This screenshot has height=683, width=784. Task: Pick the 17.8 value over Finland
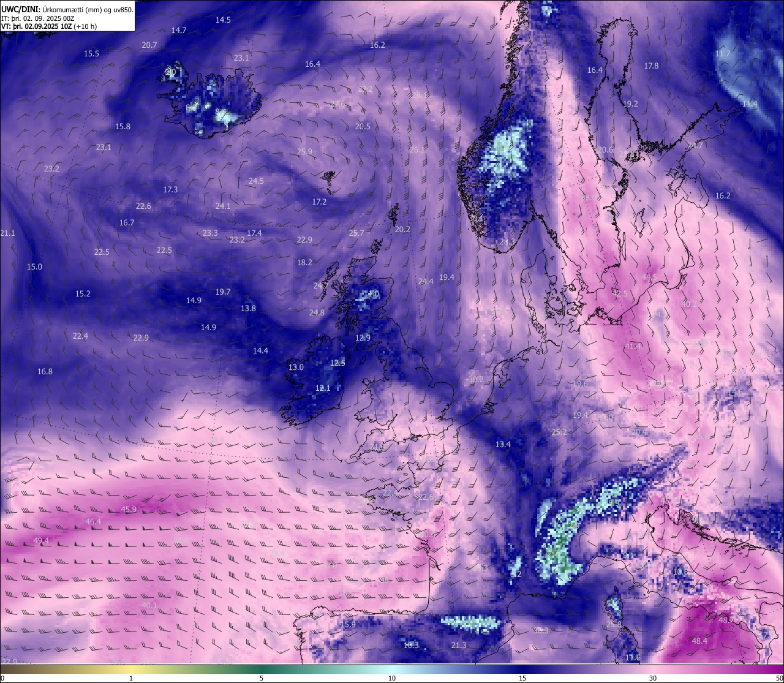tap(651, 66)
